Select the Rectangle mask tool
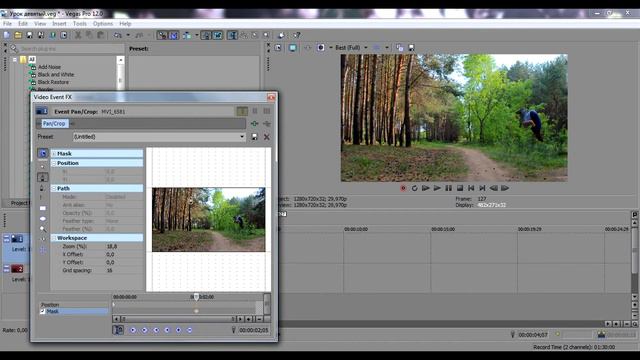Viewport: 640px width, 360px height. [x=42, y=208]
